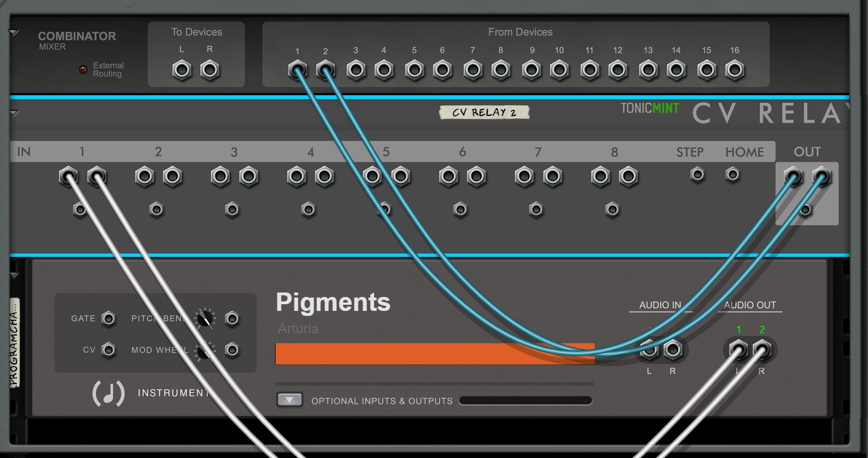Click CV Relay input 4 right jack
The width and height of the screenshot is (868, 458).
[325, 177]
